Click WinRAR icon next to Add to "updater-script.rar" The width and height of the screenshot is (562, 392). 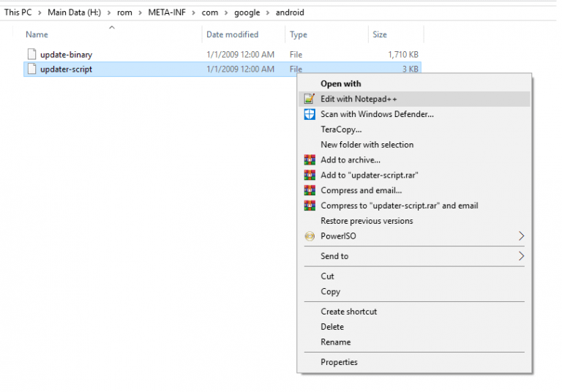pyautogui.click(x=310, y=176)
